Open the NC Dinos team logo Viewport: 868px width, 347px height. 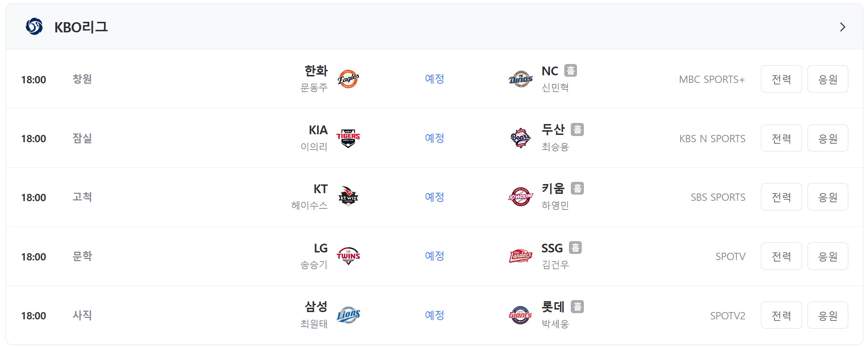(x=520, y=79)
